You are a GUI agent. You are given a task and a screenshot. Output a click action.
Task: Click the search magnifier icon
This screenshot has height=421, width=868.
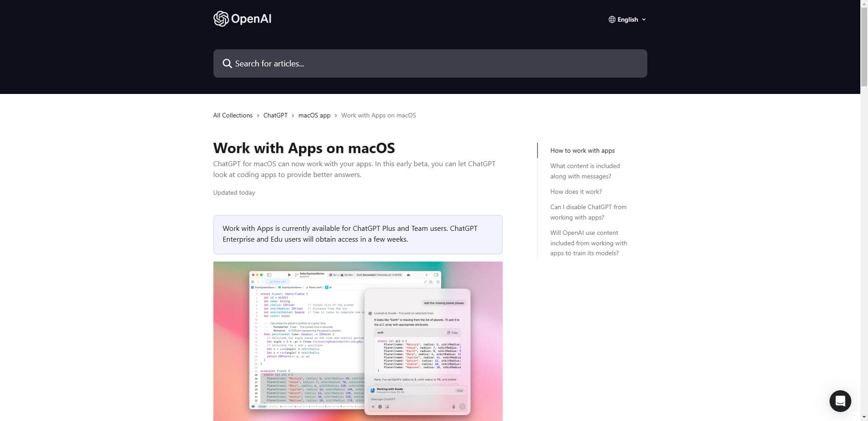(x=227, y=64)
